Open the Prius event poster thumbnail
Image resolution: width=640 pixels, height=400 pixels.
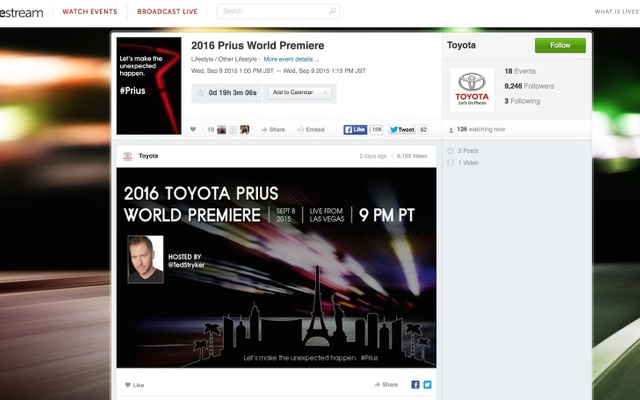(x=149, y=86)
